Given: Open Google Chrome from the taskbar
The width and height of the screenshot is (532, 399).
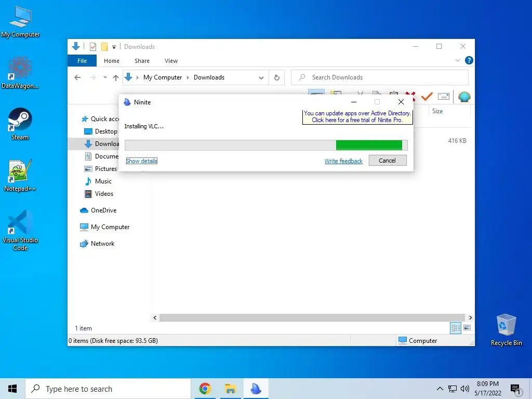Looking at the screenshot, I should pos(205,389).
